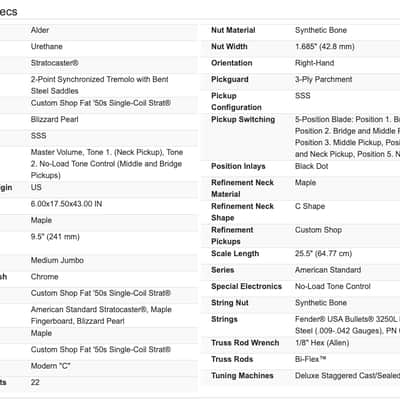
Task: Click the Scale Length label
Action: tap(235, 254)
